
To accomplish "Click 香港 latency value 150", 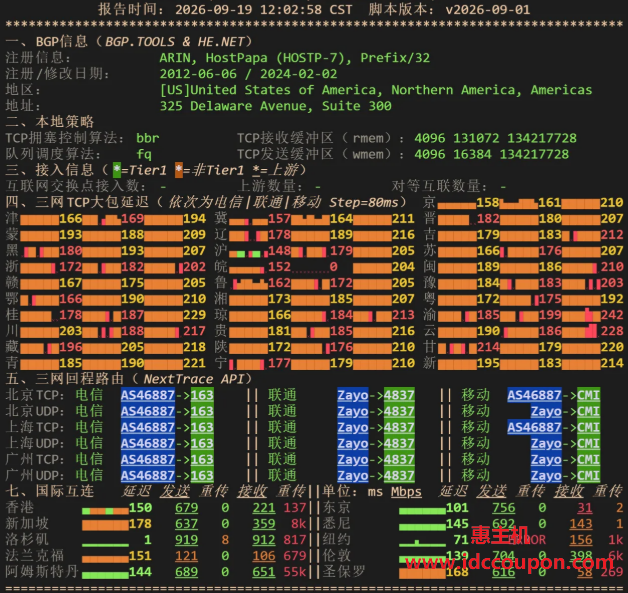I will point(140,507).
